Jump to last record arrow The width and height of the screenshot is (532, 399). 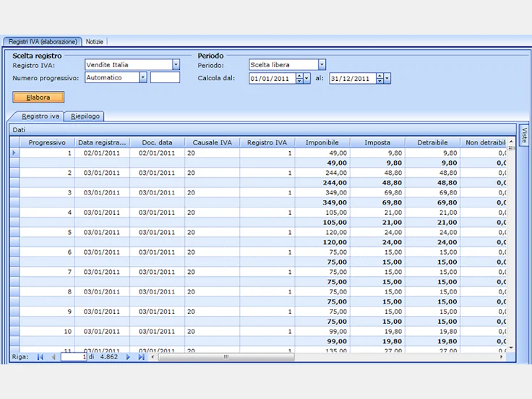coord(142,357)
